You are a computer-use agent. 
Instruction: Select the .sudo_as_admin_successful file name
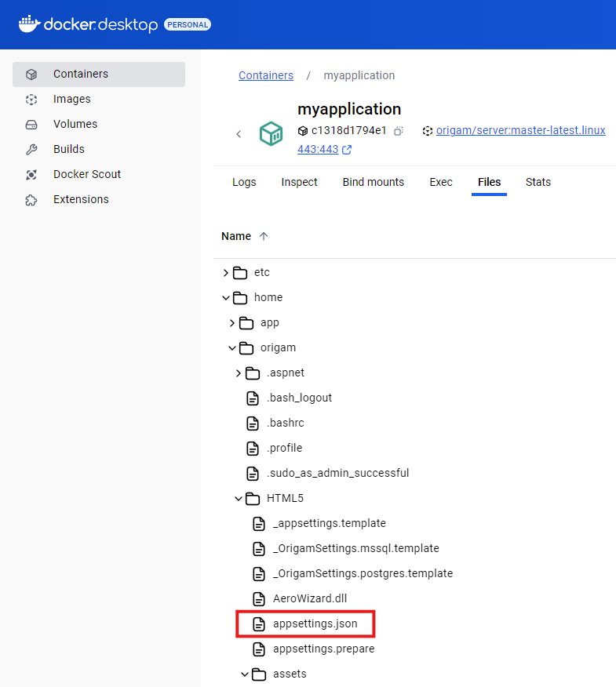pos(338,473)
